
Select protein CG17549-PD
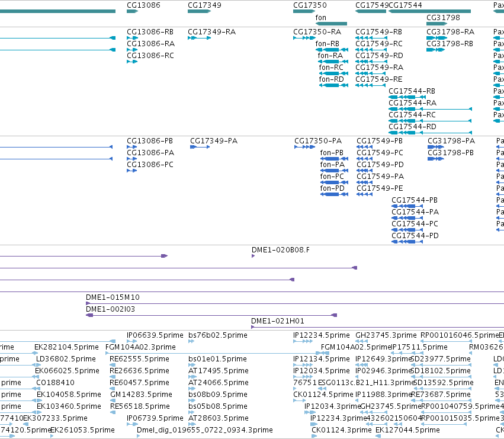pos(380,165)
